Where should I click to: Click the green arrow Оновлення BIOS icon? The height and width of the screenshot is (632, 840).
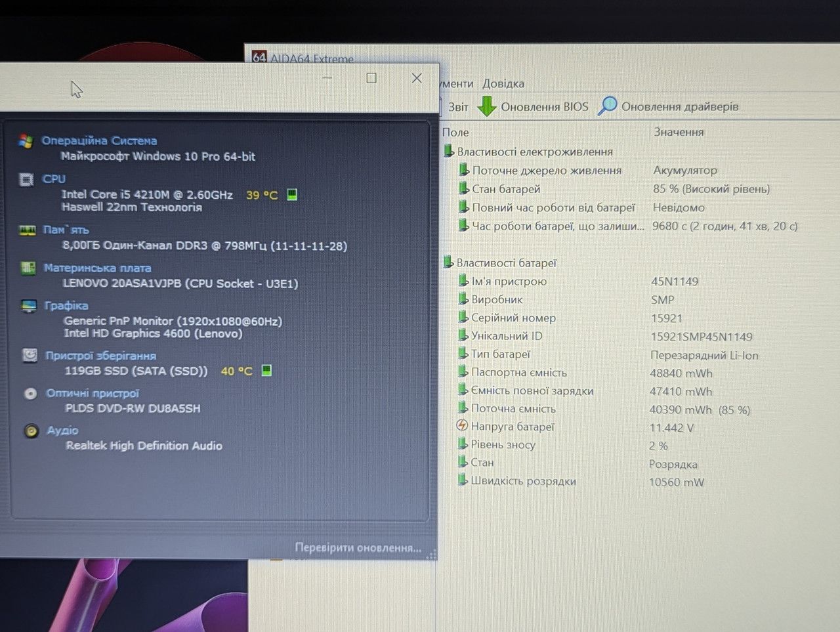click(x=486, y=106)
